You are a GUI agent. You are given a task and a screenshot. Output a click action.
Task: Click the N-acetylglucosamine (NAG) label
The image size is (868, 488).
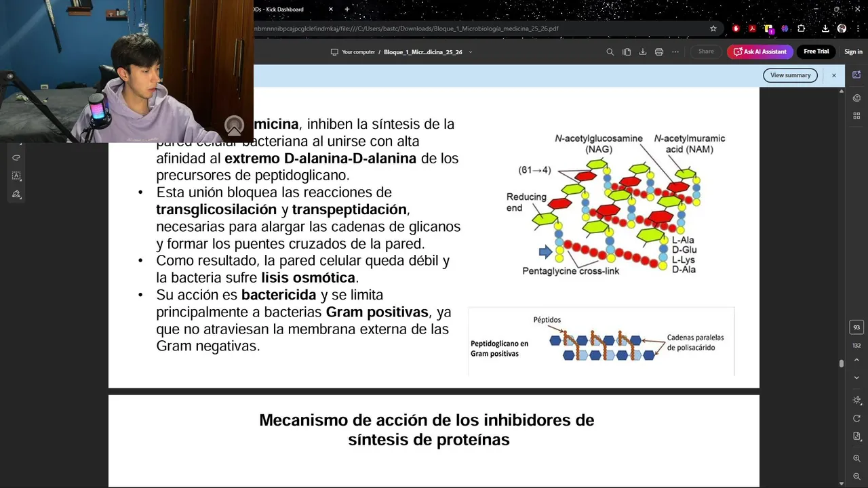pyautogui.click(x=598, y=144)
